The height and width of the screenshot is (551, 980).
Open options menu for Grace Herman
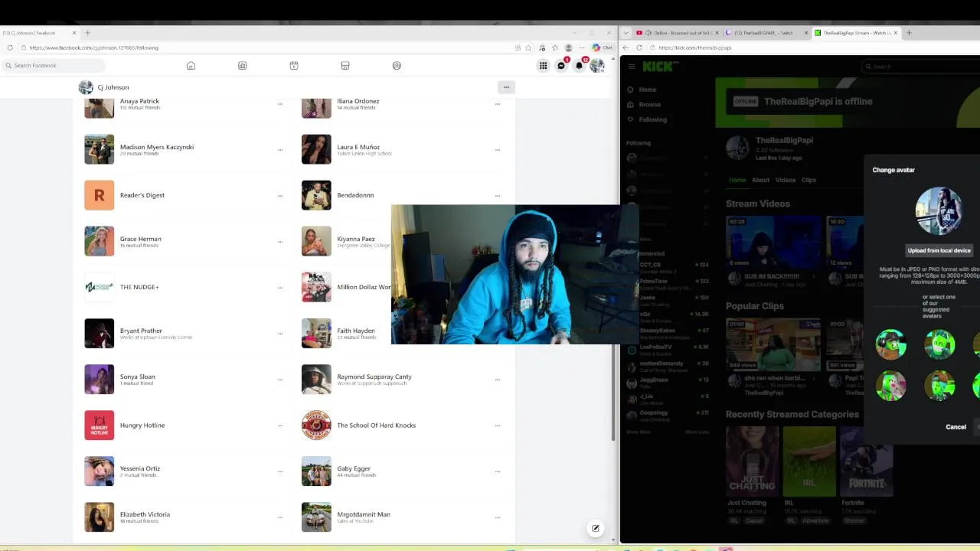point(280,242)
